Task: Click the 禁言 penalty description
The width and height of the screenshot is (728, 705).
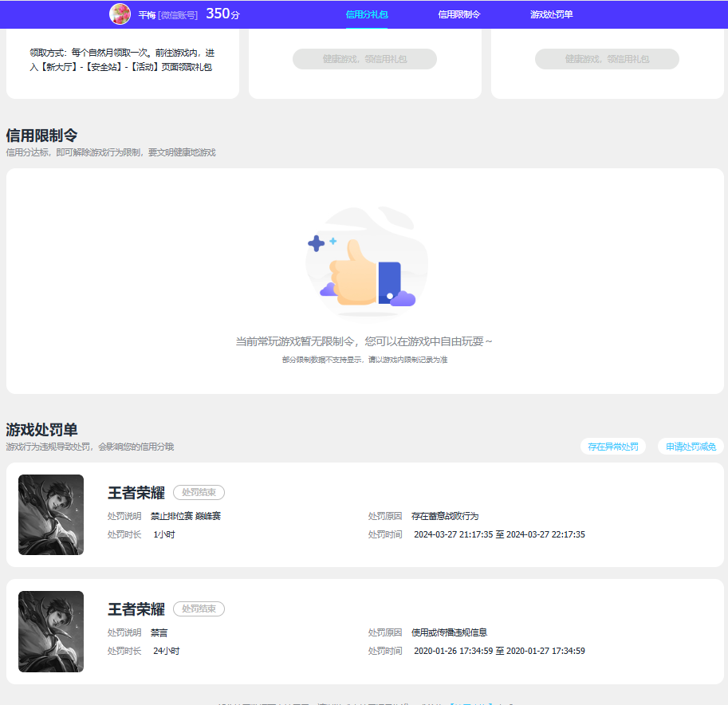Action: click(x=159, y=632)
